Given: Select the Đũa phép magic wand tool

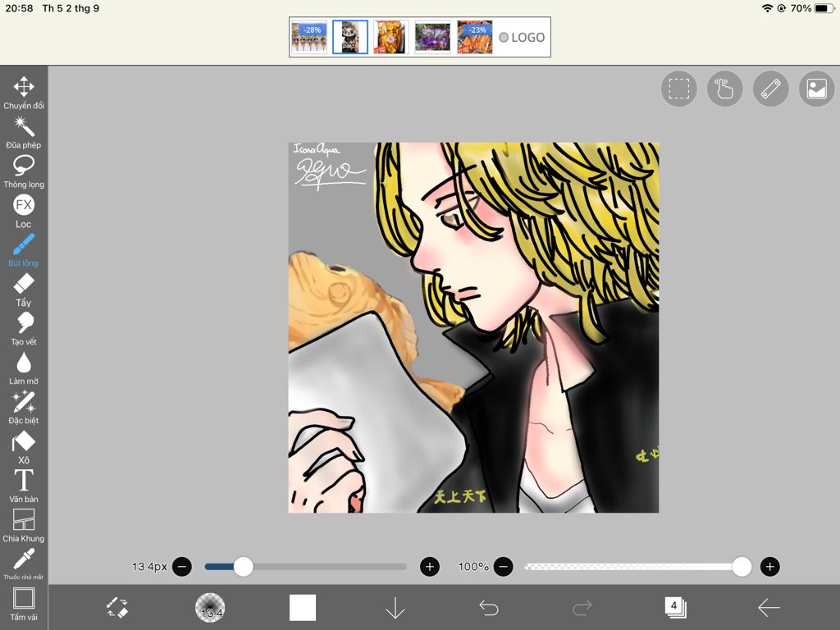Looking at the screenshot, I should point(24,132).
